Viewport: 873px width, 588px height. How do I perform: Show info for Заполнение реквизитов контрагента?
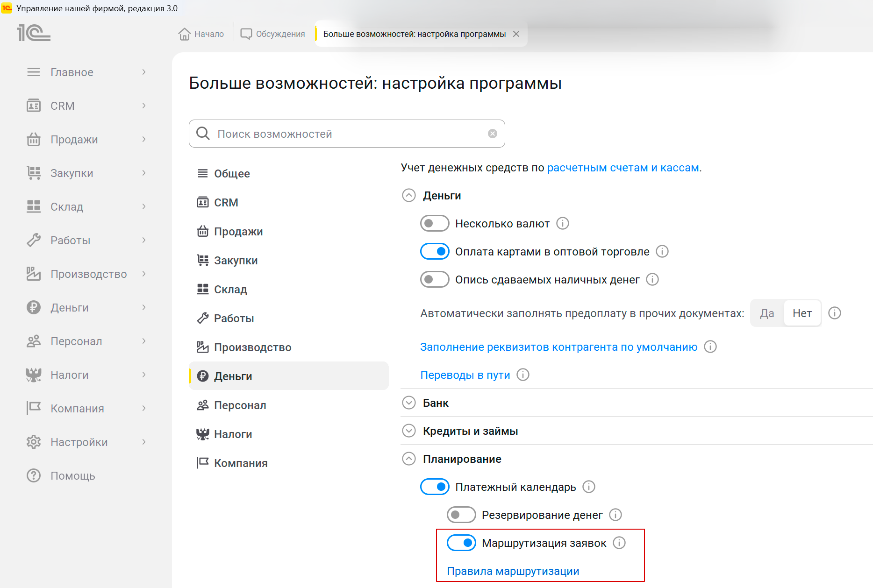coord(710,347)
